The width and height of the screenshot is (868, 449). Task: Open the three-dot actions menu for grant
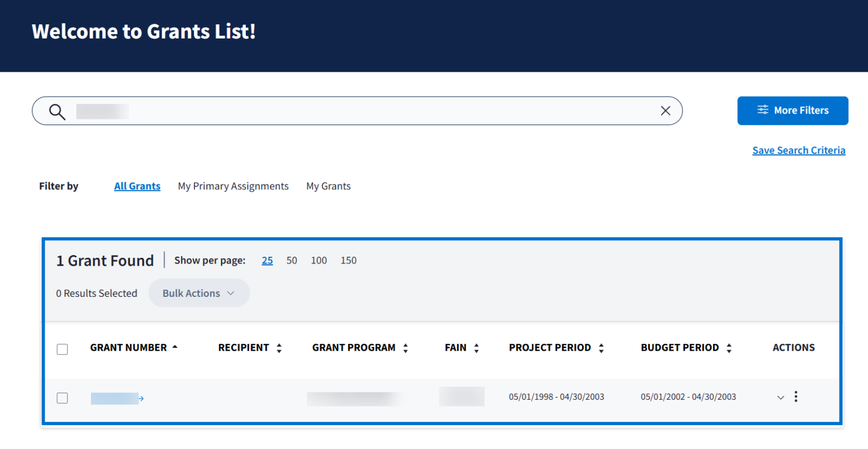(796, 396)
